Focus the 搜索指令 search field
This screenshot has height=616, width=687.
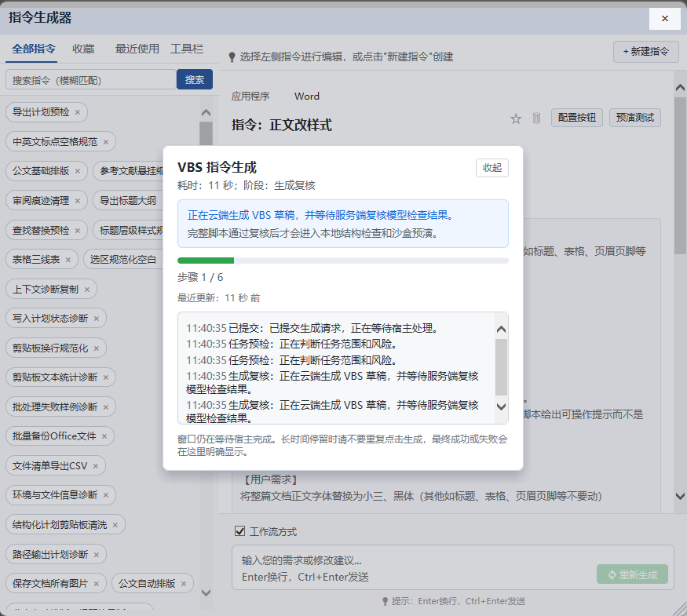click(91, 80)
